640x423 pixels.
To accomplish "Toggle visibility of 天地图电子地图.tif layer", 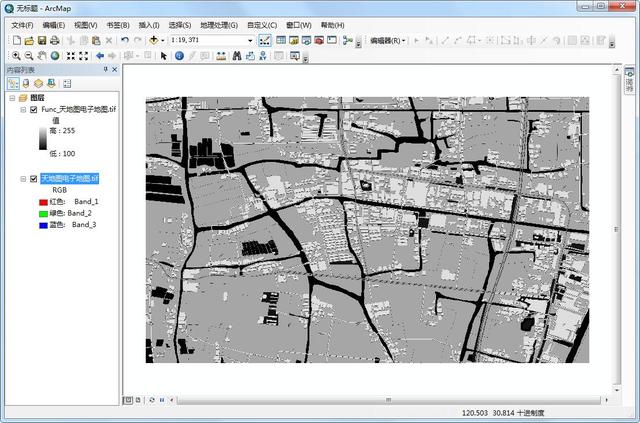I will [34, 179].
